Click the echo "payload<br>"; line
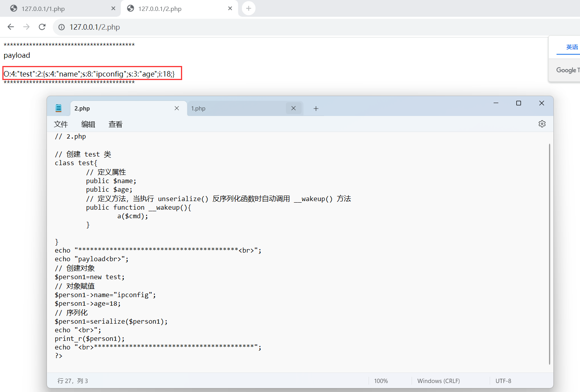Screen dimensions: 580x392 point(92,259)
